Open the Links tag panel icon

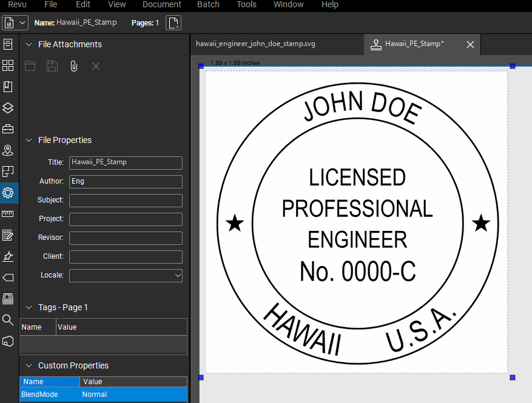(8, 278)
